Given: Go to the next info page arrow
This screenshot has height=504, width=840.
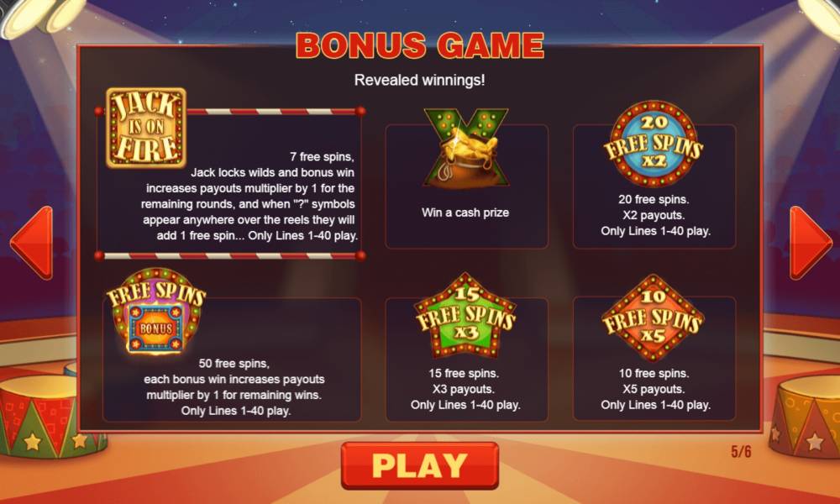Looking at the screenshot, I should pyautogui.click(x=811, y=243).
